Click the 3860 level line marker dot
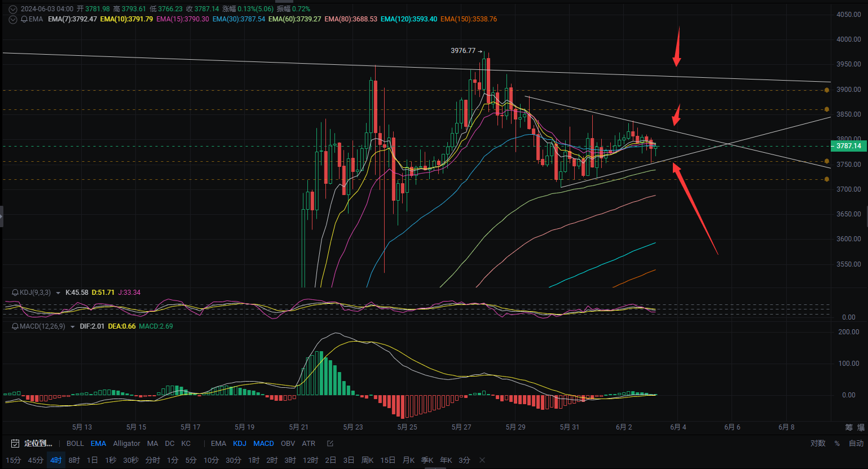This screenshot has width=868, height=469. point(827,109)
